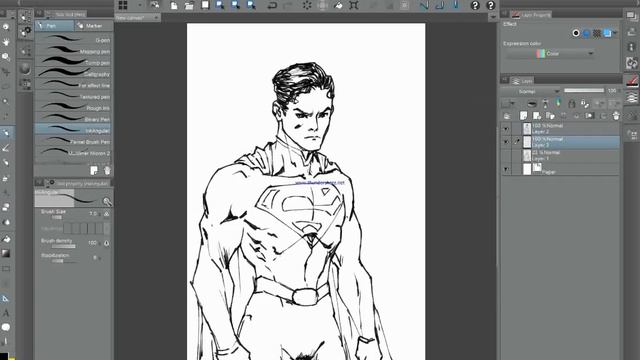Viewport: 640px width, 360px height.
Task: Select the Pen tool in left toolbar
Action: (6, 133)
